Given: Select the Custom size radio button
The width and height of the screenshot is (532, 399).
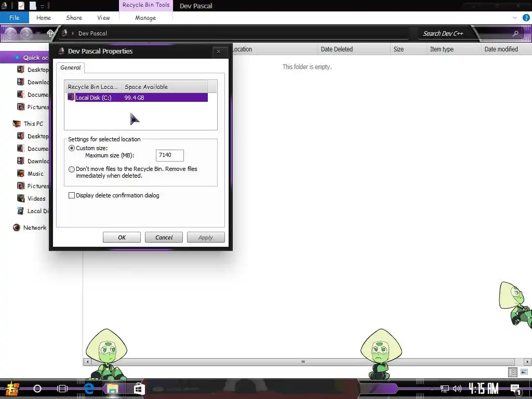Looking at the screenshot, I should (x=72, y=148).
